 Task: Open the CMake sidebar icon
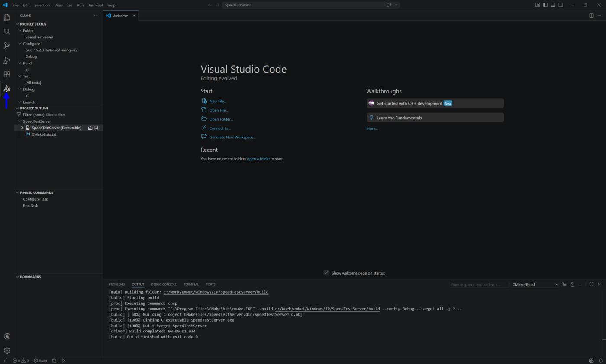(6, 88)
